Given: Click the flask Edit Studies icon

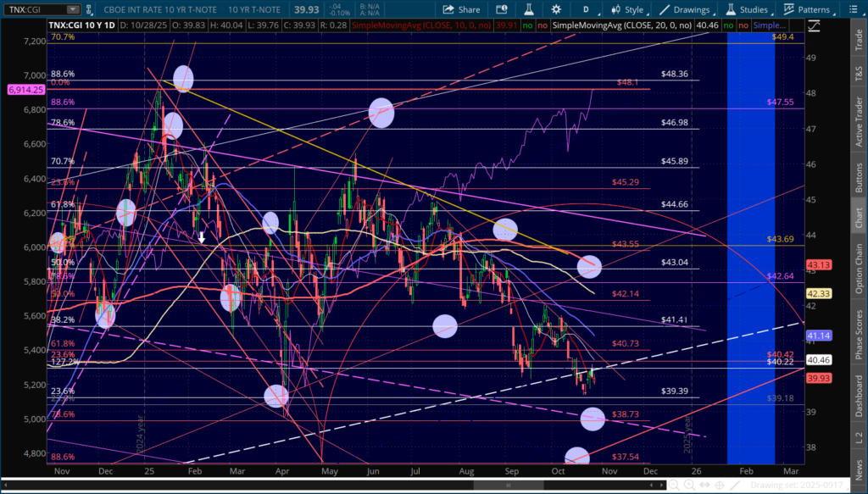Looking at the screenshot, I should 528,9.
